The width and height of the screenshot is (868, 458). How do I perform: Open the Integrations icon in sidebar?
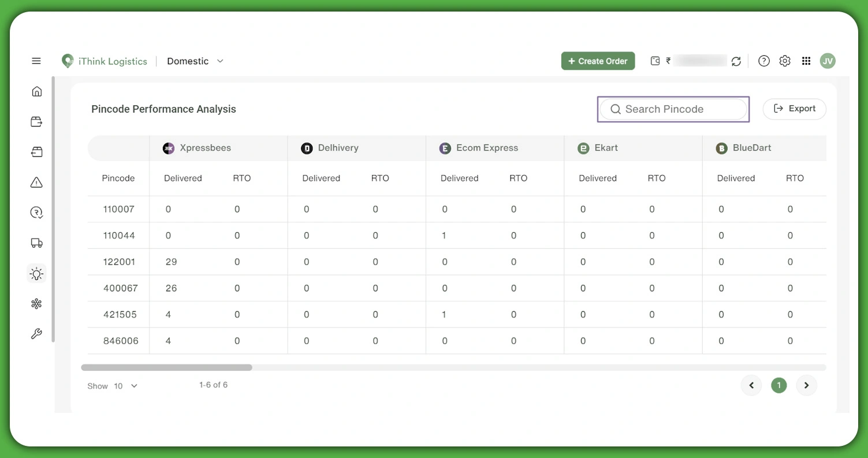tap(36, 303)
